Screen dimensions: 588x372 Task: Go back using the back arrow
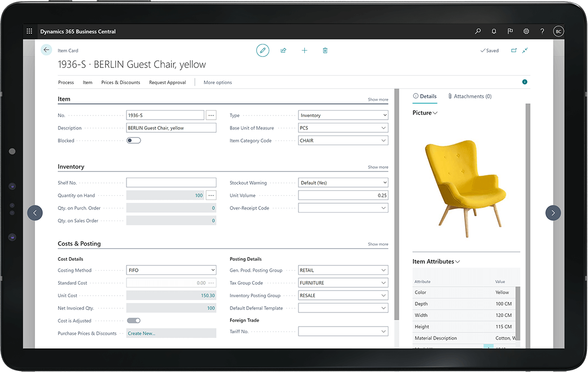47,50
